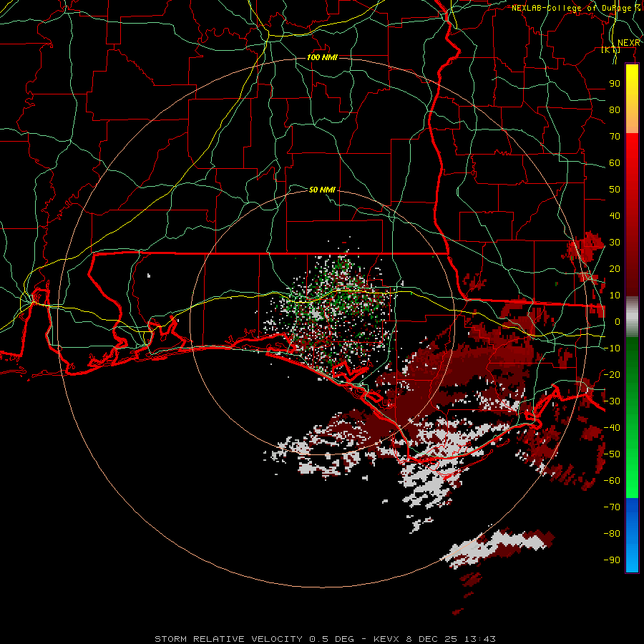Click the -60 velocity scale label
The height and width of the screenshot is (644, 644).
coord(612,481)
